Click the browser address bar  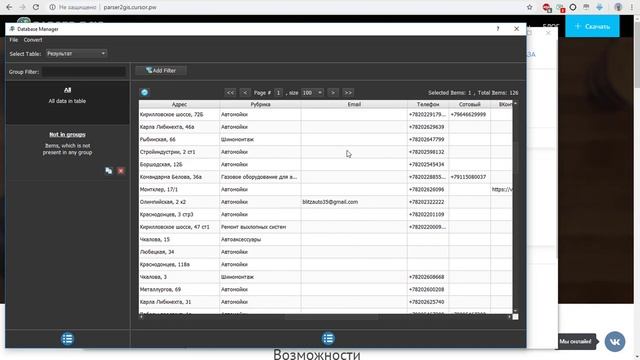tap(286, 7)
